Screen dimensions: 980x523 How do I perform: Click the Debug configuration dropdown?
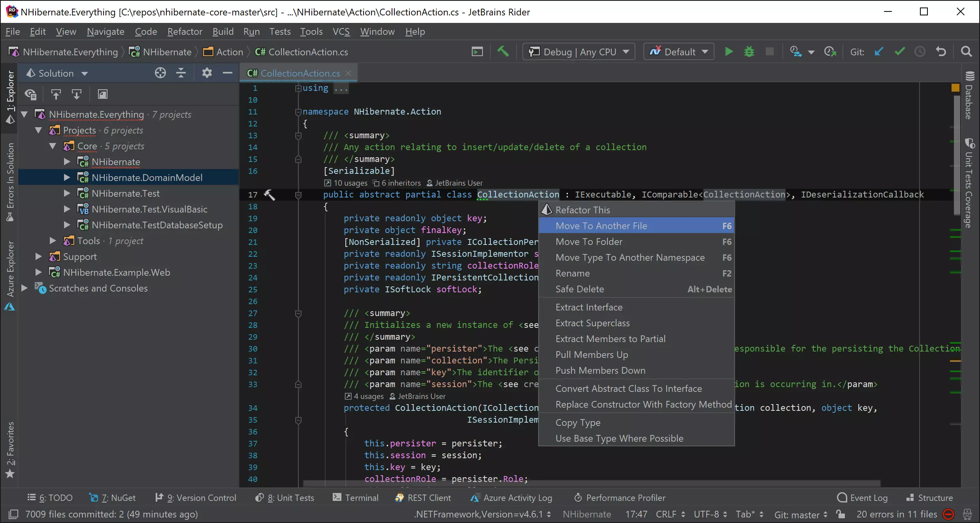(x=579, y=52)
